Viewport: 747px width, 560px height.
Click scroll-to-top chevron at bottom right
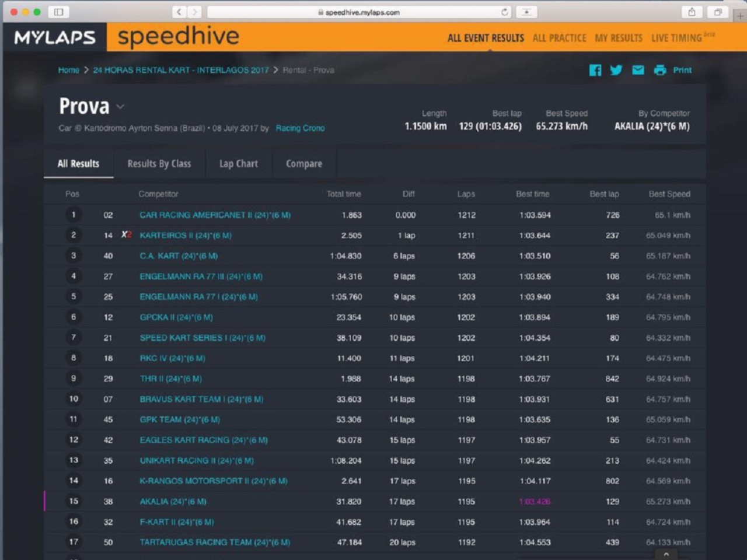(x=666, y=554)
